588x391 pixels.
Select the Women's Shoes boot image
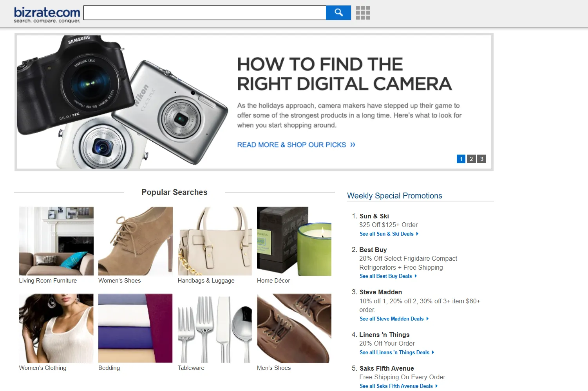pyautogui.click(x=135, y=241)
